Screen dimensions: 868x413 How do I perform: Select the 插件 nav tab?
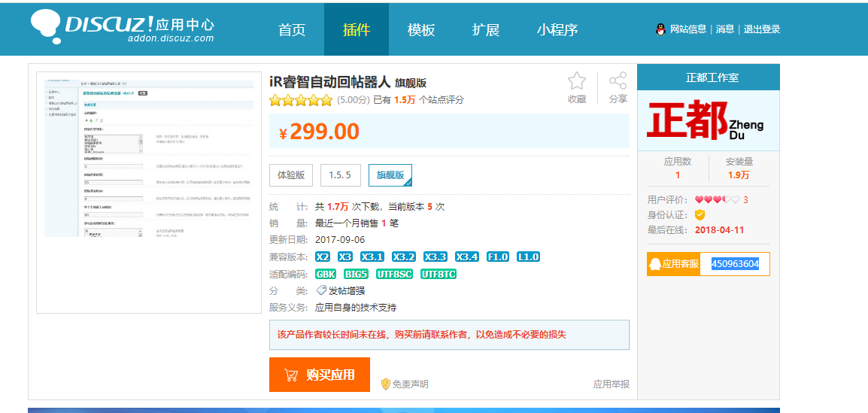[357, 30]
